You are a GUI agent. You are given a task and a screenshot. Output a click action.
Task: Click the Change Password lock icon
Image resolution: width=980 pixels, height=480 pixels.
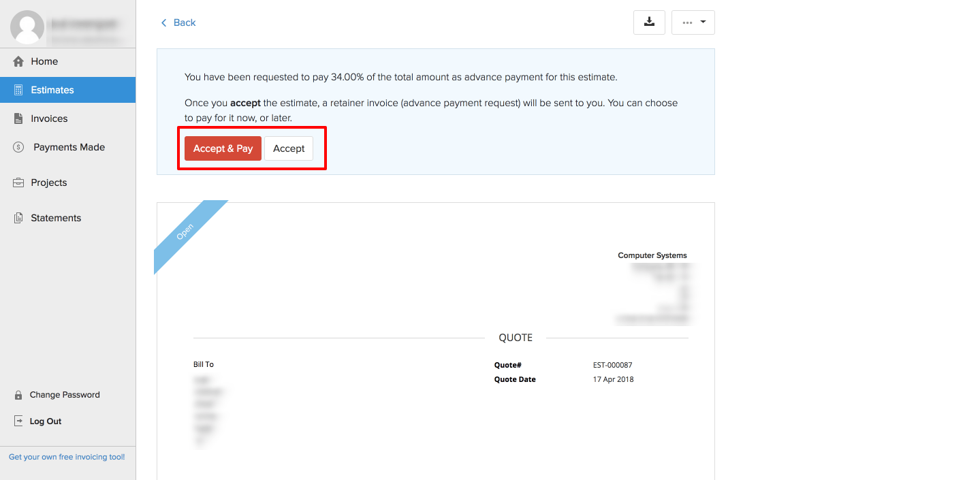click(x=18, y=395)
